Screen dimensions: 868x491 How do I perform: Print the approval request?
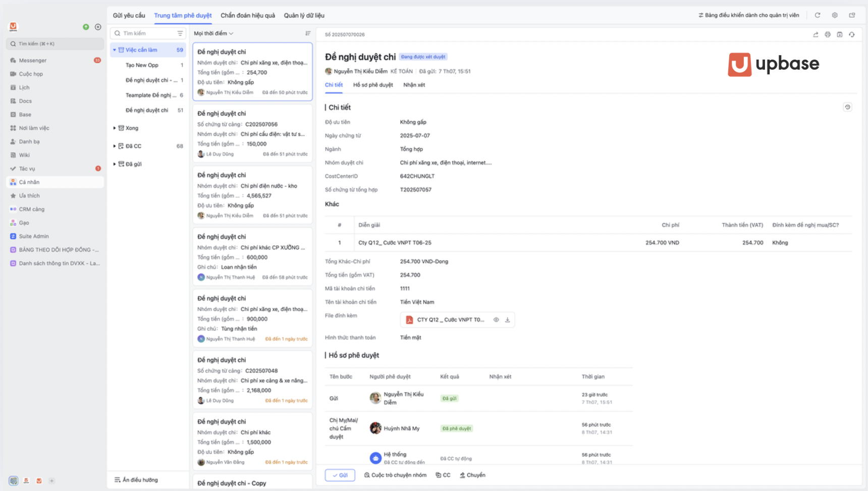pyautogui.click(x=828, y=34)
